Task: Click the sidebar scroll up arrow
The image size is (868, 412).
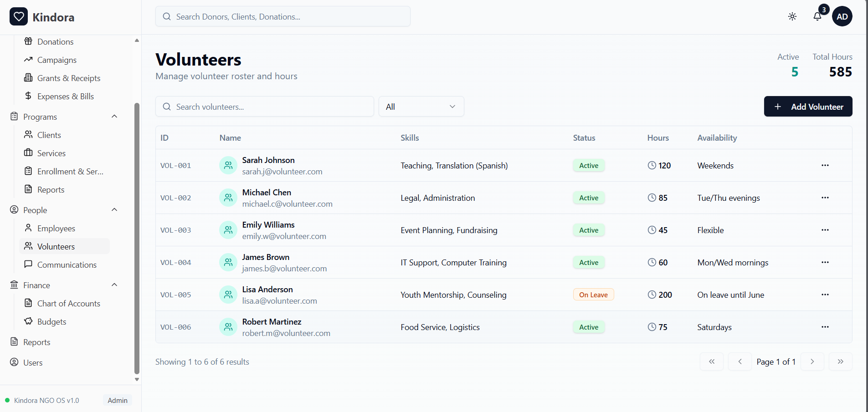Action: (x=137, y=41)
